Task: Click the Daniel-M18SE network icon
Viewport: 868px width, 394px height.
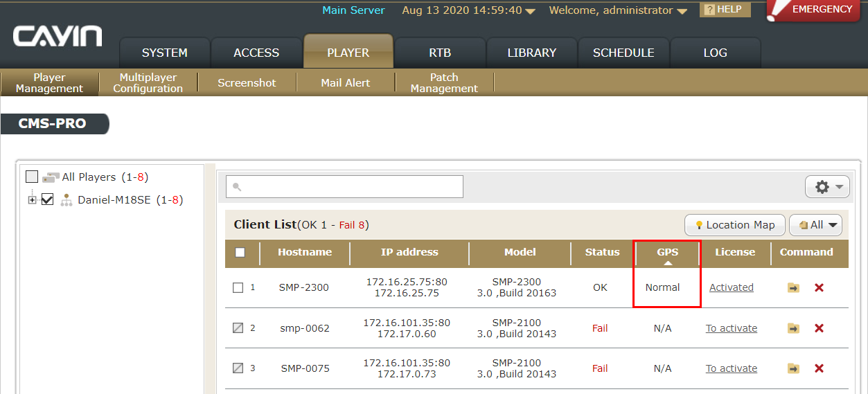Action: (67, 200)
